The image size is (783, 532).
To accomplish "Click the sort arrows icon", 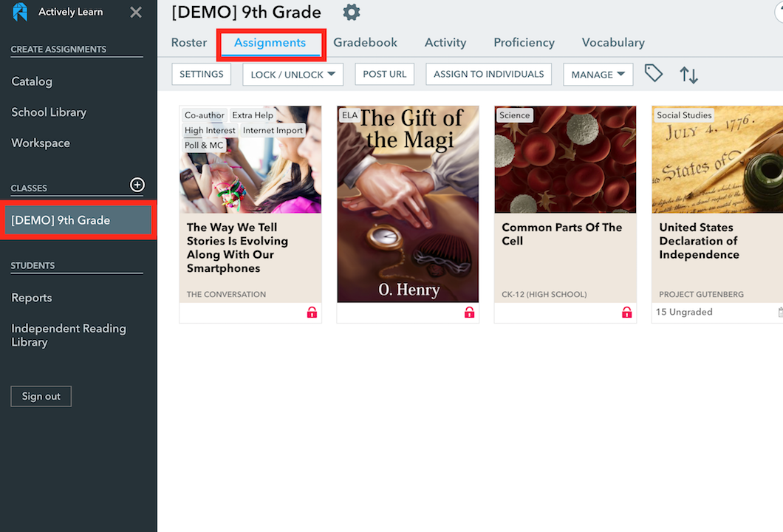I will [688, 75].
